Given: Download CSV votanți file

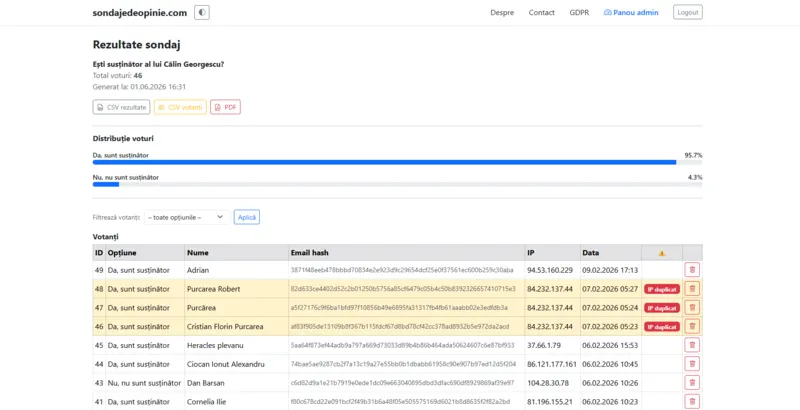Looking at the screenshot, I should click(180, 107).
